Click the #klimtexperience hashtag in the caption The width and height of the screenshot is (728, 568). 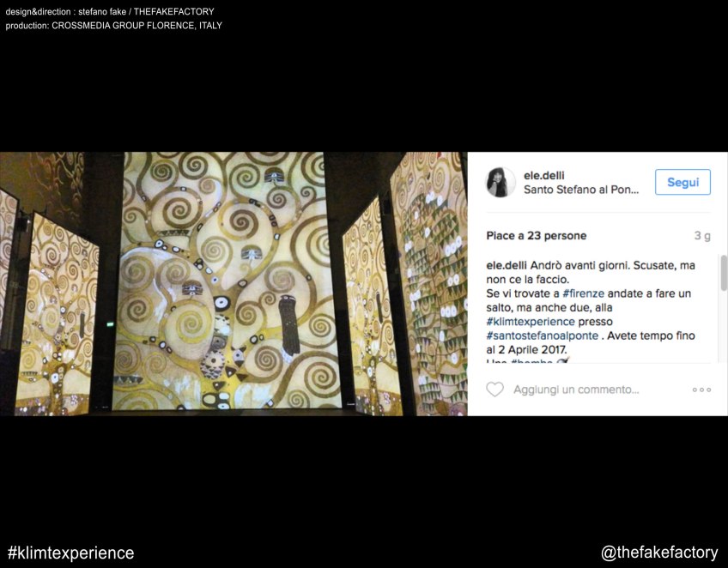[531, 322]
